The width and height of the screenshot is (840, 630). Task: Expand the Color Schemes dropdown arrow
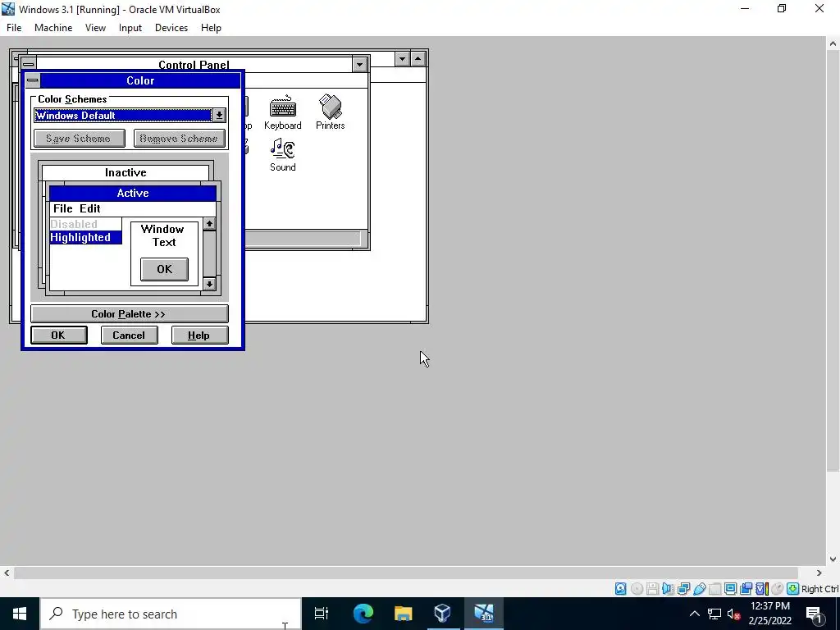click(x=219, y=115)
